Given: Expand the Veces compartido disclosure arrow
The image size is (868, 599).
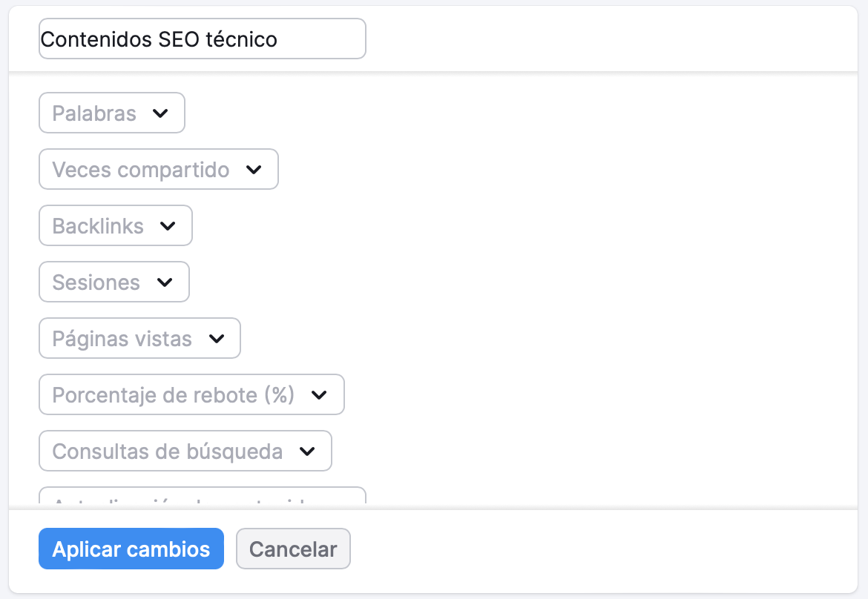Looking at the screenshot, I should click(254, 169).
